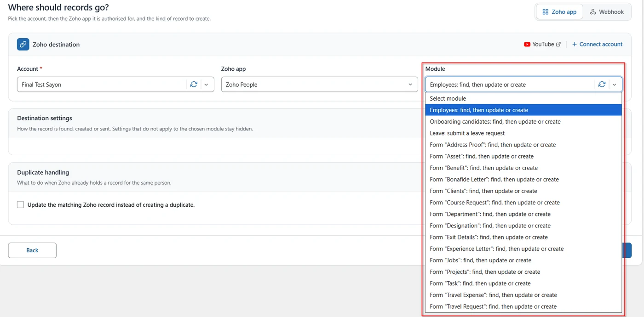Select Onboarding candidates option
Image resolution: width=644 pixels, height=317 pixels.
523,122
